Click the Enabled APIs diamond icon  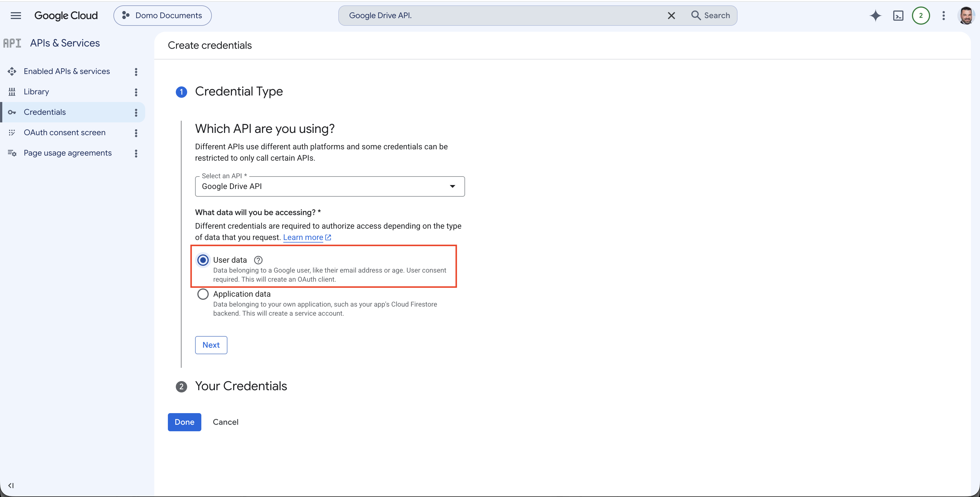12,71
